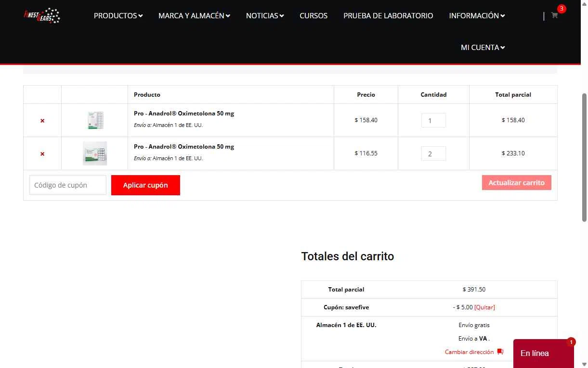This screenshot has width=588, height=368.
Task: Expand the MI CUENTA menu
Action: [483, 48]
